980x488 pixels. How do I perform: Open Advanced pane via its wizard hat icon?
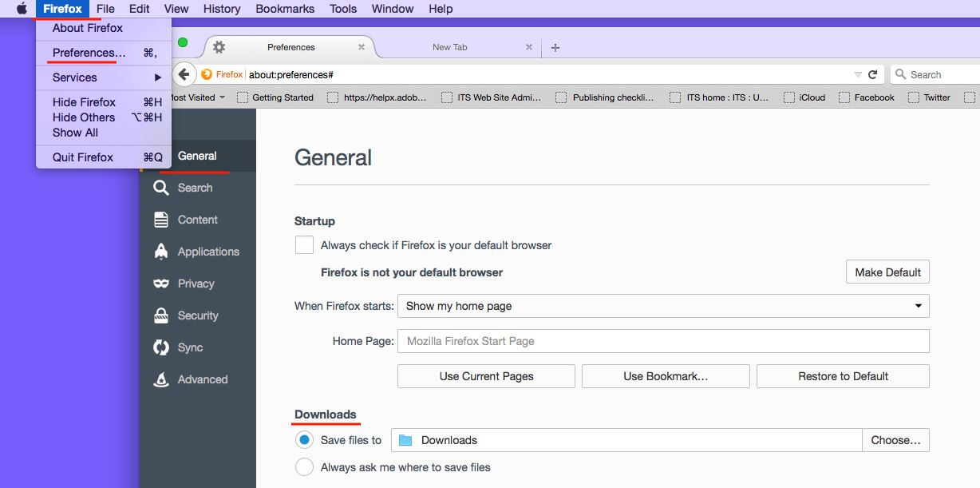(x=161, y=379)
